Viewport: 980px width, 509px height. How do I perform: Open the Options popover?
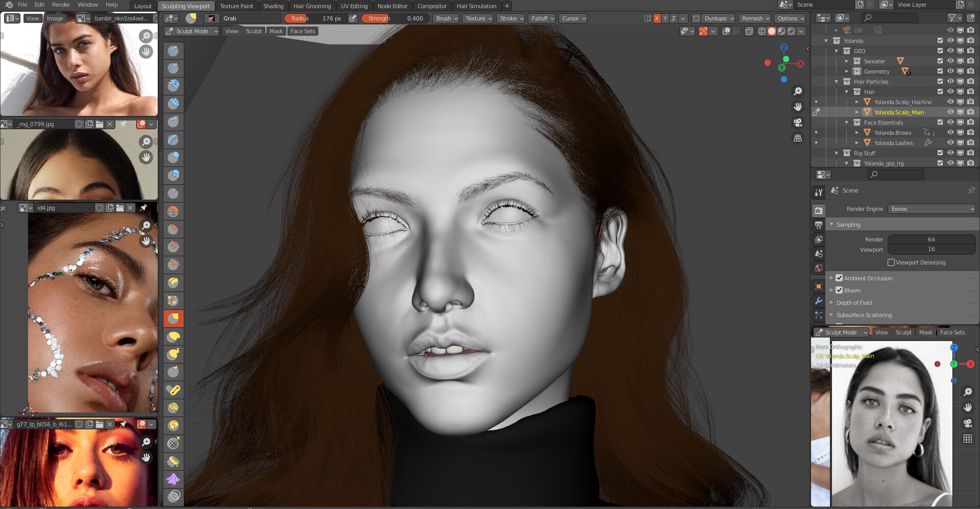(791, 18)
